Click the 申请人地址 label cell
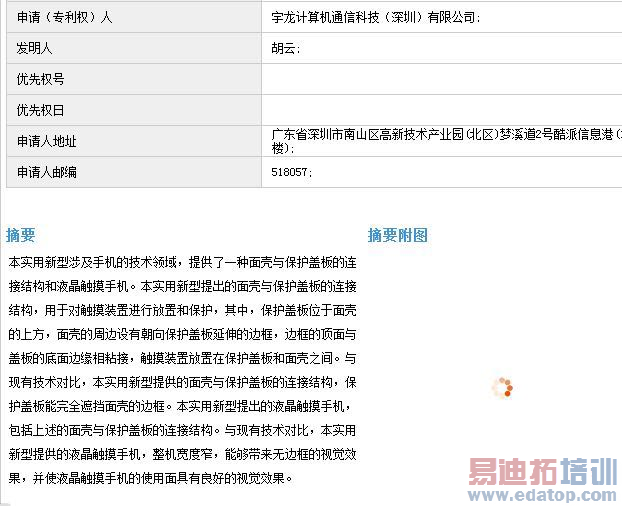The height and width of the screenshot is (506, 622). (x=134, y=141)
